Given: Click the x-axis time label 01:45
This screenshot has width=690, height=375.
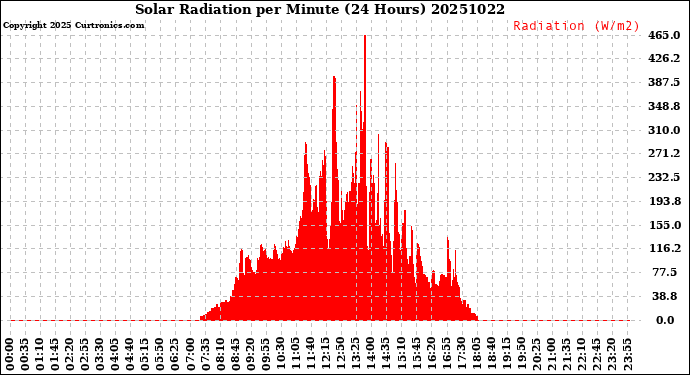Looking at the screenshot, I should tap(55, 355).
